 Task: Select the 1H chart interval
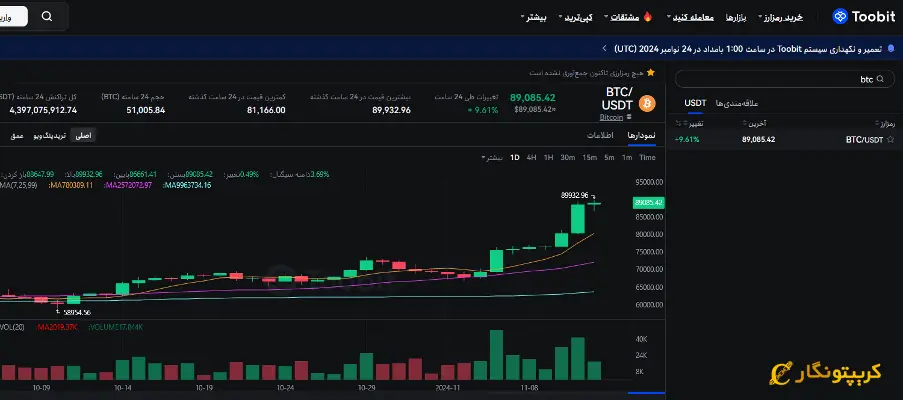[x=549, y=157]
